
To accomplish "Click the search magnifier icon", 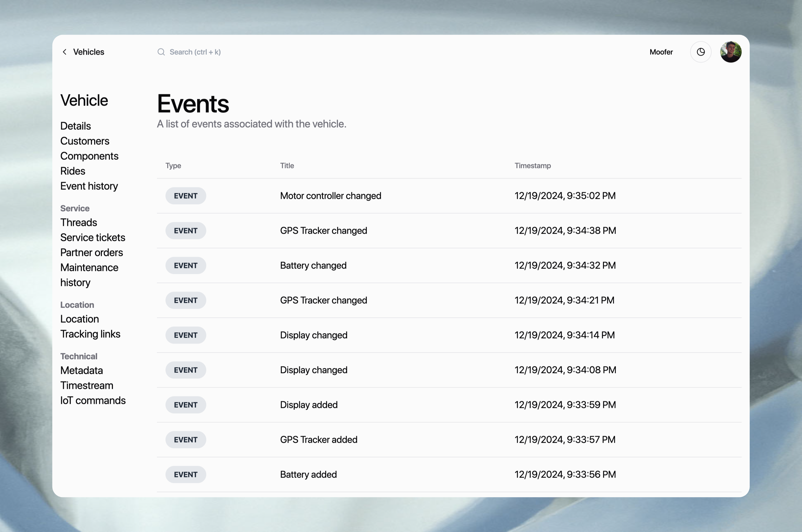I will pos(161,52).
